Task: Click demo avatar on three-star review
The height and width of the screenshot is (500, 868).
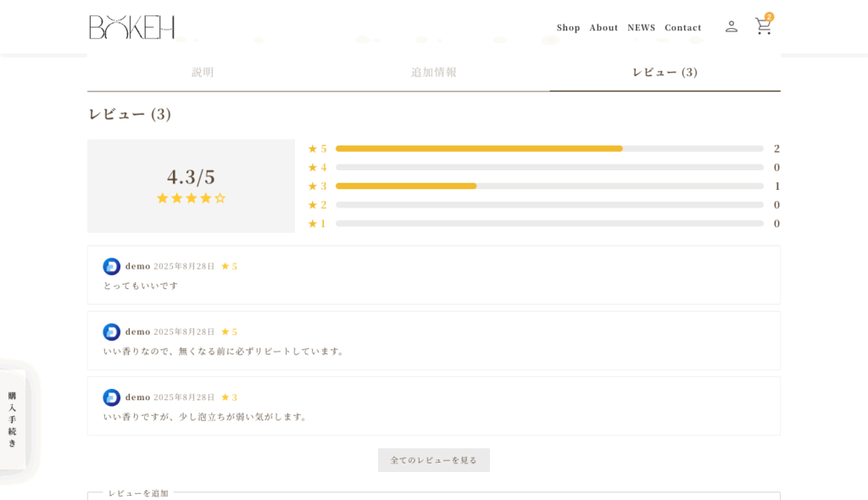Action: (111, 397)
